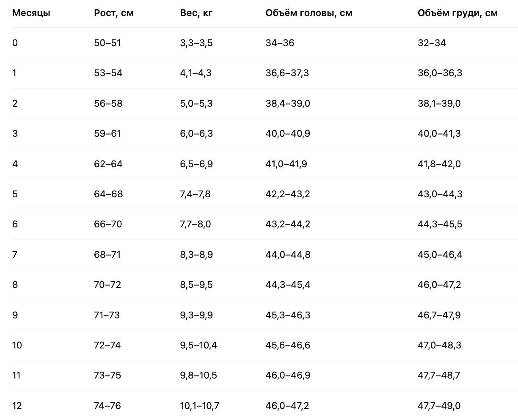Select height cell 50–51

[107, 43]
